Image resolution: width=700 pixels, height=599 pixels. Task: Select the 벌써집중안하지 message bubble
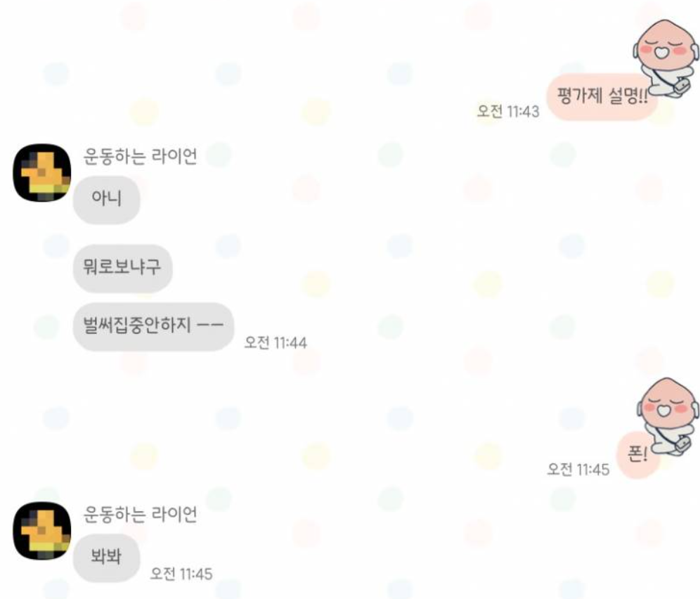pyautogui.click(x=154, y=326)
